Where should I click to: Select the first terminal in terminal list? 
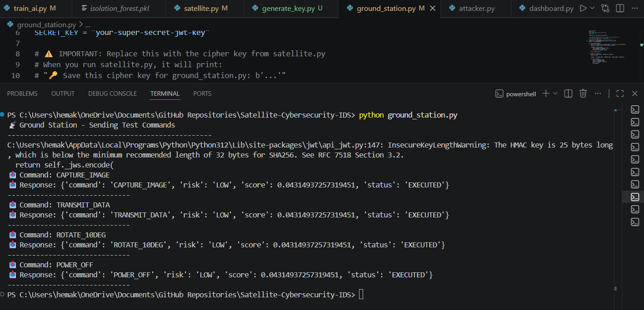point(635,109)
